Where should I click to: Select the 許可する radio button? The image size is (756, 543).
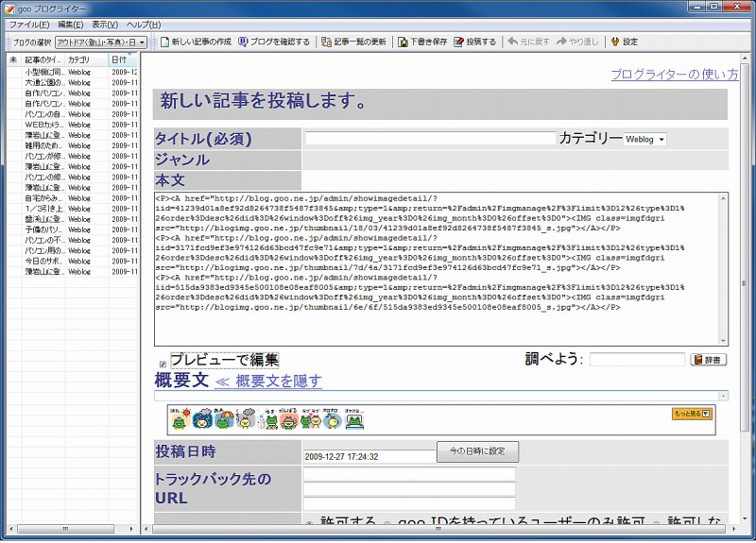point(309,524)
